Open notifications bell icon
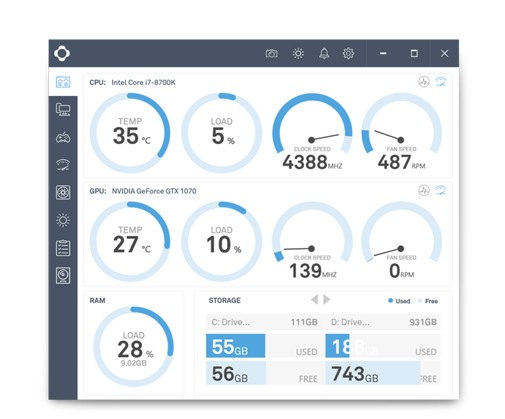Viewport: 505px width, 419px height. [324, 53]
